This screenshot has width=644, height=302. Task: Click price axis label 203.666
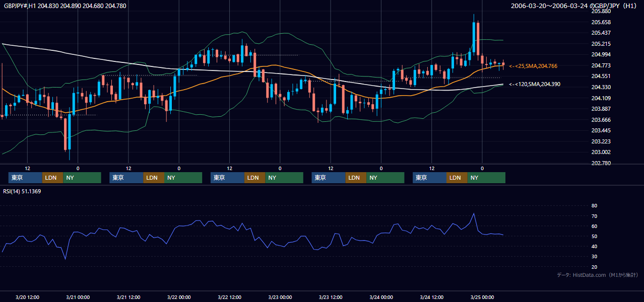click(x=601, y=120)
